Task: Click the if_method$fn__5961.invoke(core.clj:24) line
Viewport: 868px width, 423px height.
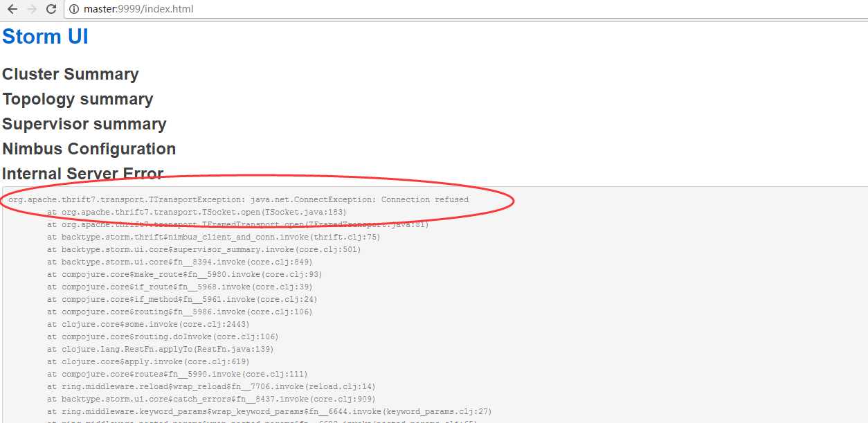Action: [x=183, y=299]
